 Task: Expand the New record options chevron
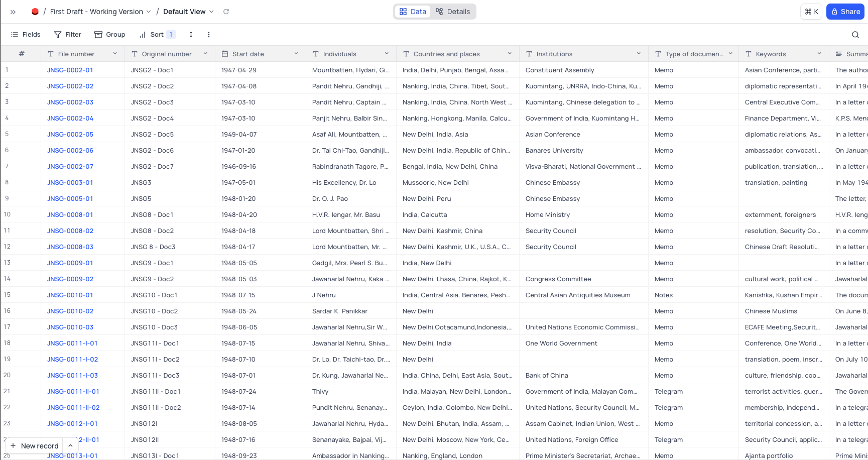click(71, 446)
